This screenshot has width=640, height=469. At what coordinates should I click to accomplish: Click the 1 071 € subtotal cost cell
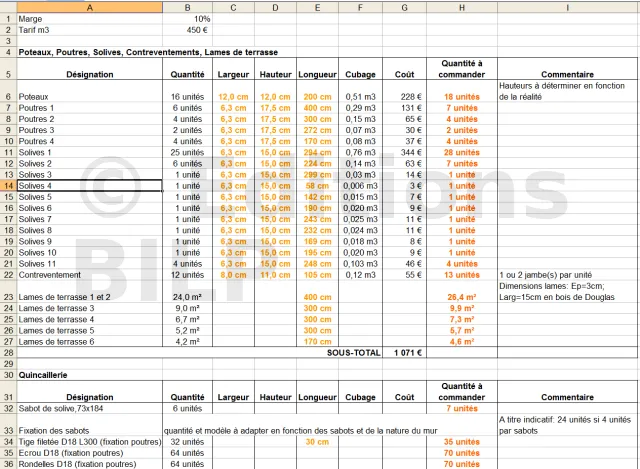[x=407, y=352]
